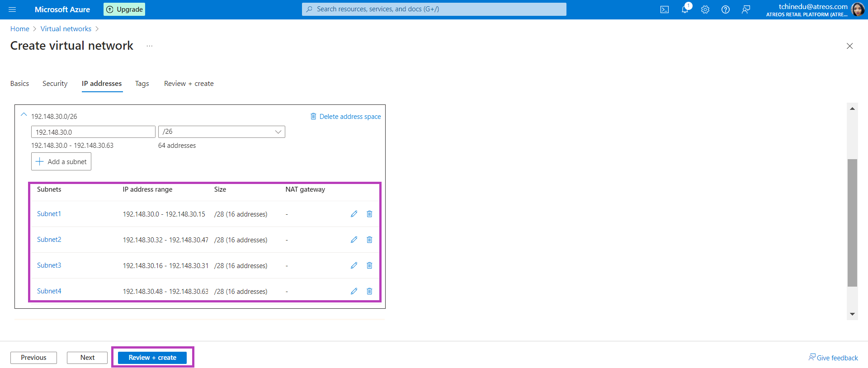Open portal settings gear
The height and width of the screenshot is (368, 868).
[x=705, y=9]
